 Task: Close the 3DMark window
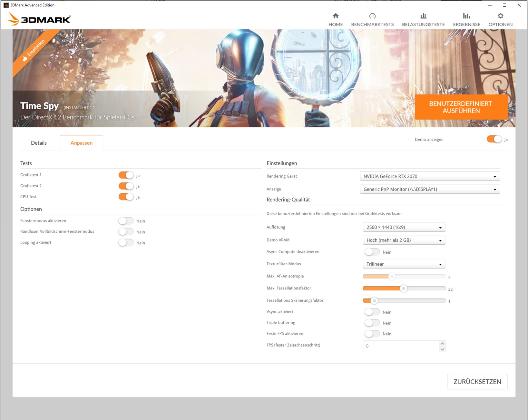[x=519, y=5]
